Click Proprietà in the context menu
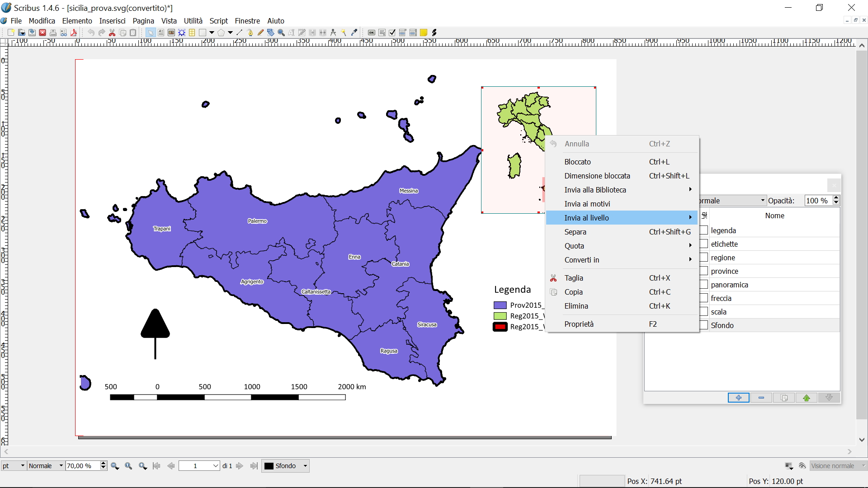Screen dimensions: 868x488 579,324
